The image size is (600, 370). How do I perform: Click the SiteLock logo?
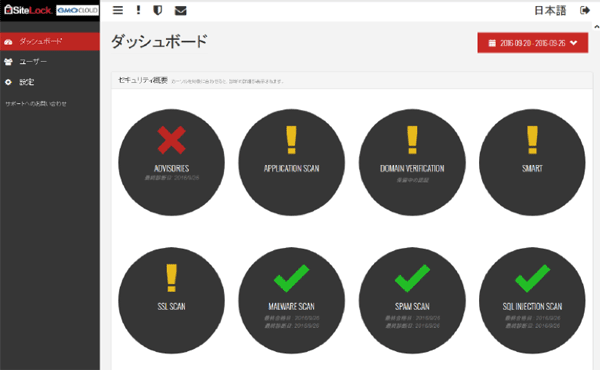click(28, 10)
